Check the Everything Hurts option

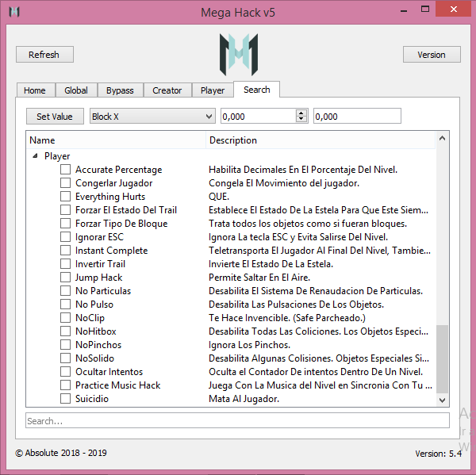pos(65,197)
